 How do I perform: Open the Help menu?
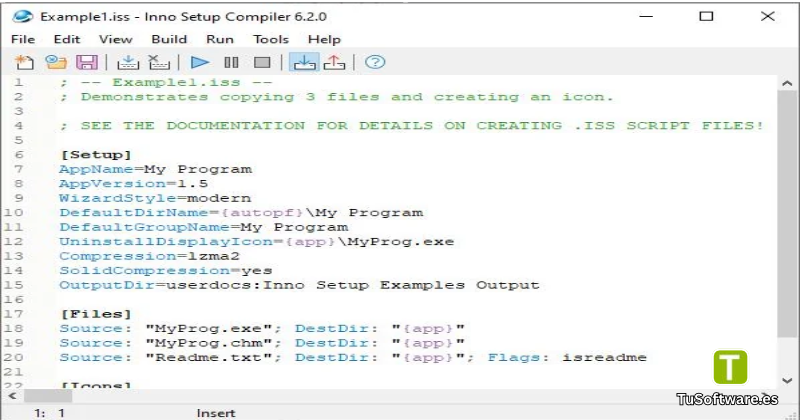click(x=324, y=39)
